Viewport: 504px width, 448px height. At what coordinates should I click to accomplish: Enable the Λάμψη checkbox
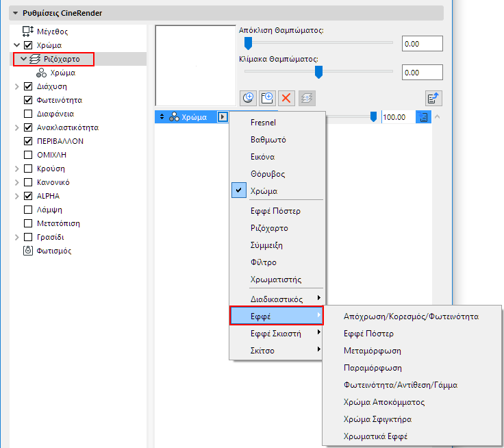[x=28, y=210]
